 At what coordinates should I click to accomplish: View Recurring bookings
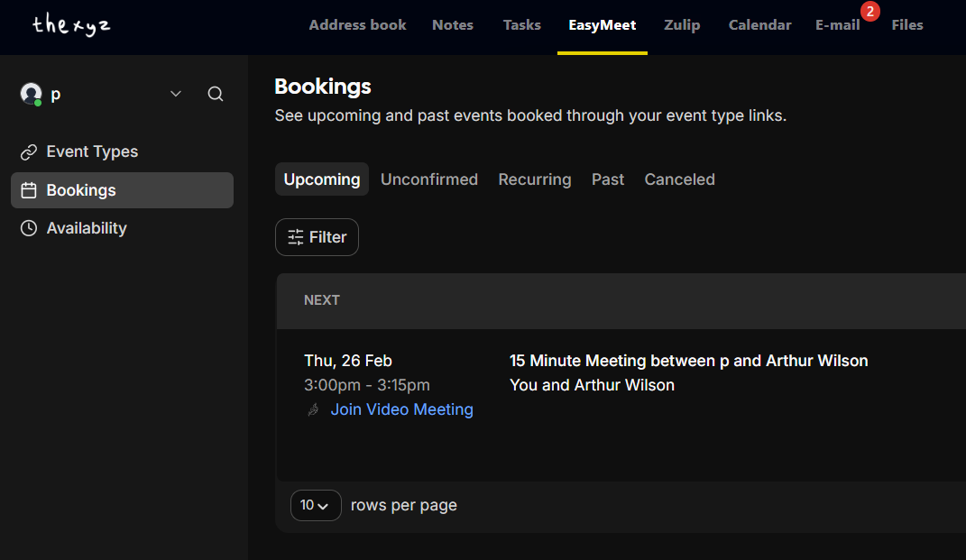534,179
